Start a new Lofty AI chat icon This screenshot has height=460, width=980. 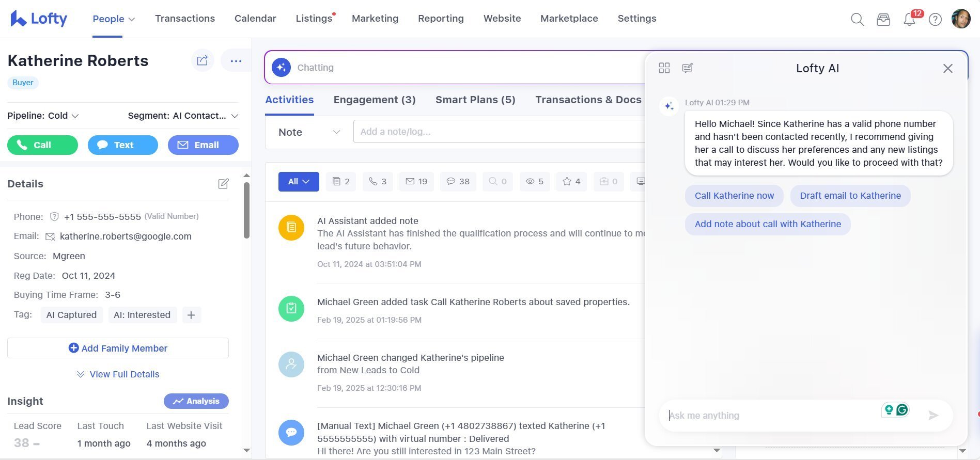(687, 68)
